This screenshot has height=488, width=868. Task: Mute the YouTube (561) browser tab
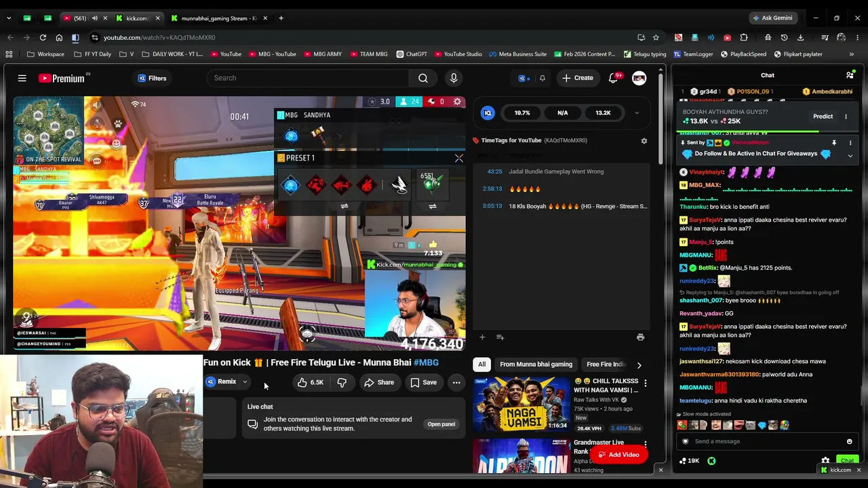94,18
